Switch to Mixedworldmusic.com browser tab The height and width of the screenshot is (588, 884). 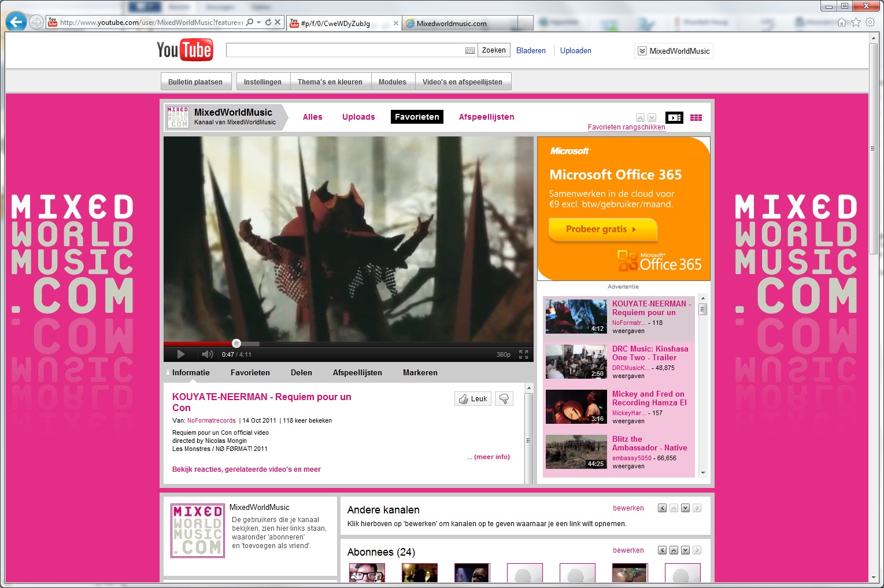(460, 24)
